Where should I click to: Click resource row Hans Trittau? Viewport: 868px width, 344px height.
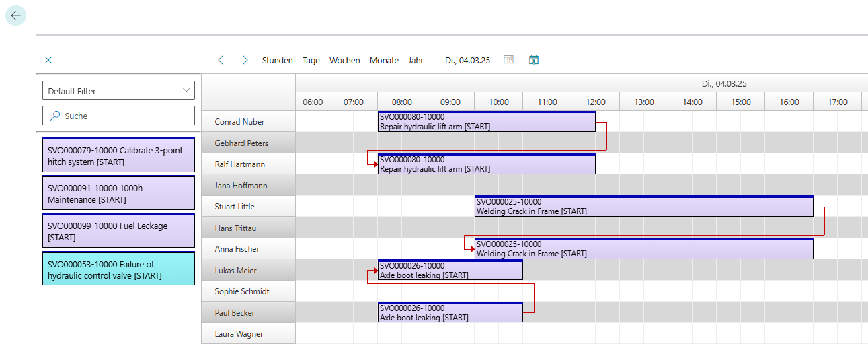pyautogui.click(x=248, y=228)
